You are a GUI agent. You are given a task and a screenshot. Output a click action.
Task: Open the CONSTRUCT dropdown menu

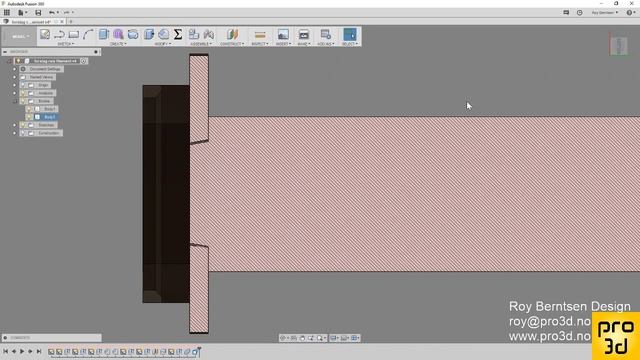232,44
